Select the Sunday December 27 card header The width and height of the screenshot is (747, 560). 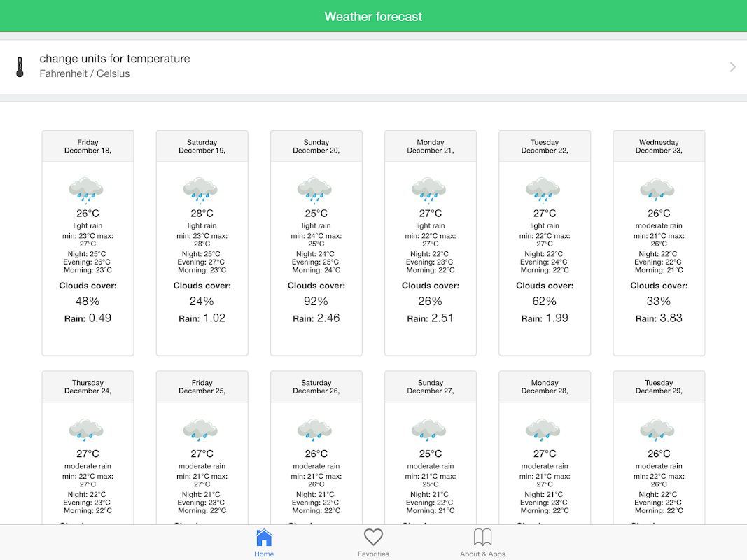click(x=431, y=386)
